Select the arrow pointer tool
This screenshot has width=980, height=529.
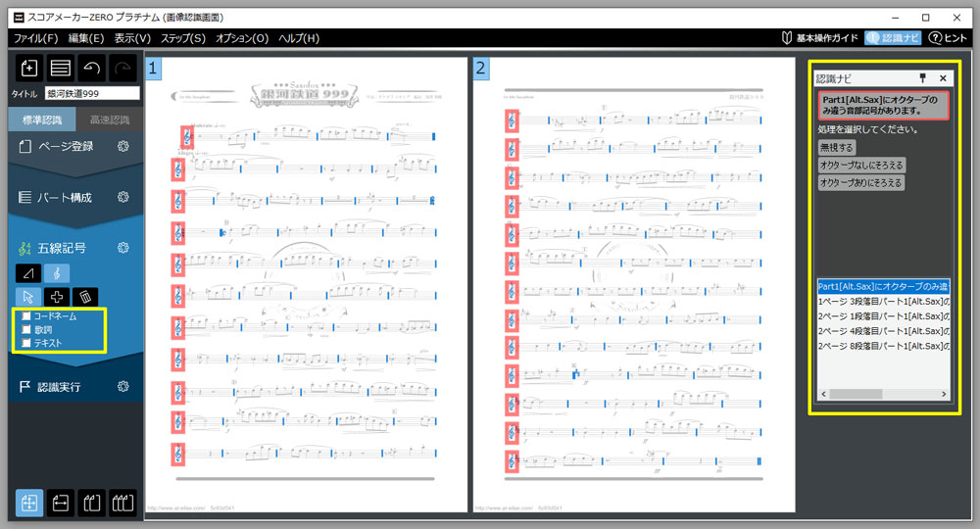(x=28, y=297)
